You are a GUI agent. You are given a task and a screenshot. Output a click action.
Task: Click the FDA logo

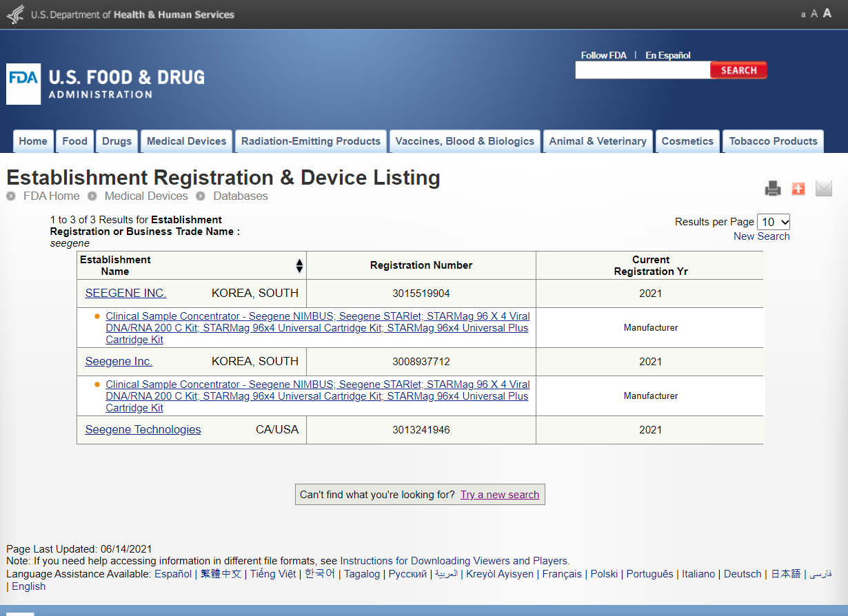pyautogui.click(x=23, y=84)
